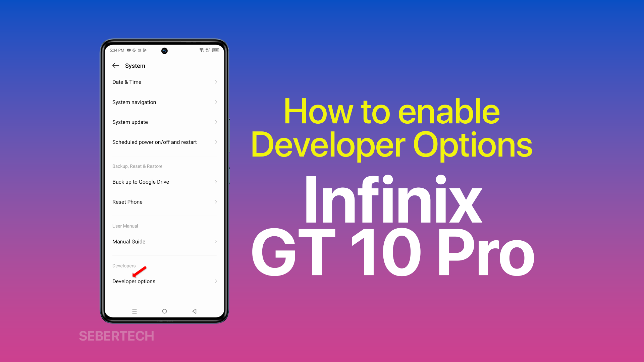Open Manual Guide settings
644x362 pixels.
pos(164,241)
